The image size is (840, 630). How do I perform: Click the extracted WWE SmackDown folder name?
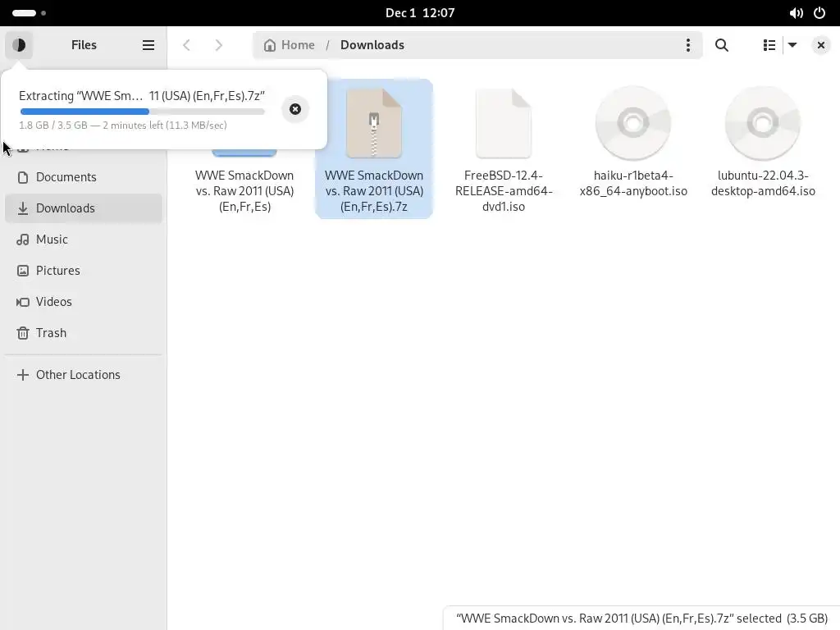coord(244,190)
